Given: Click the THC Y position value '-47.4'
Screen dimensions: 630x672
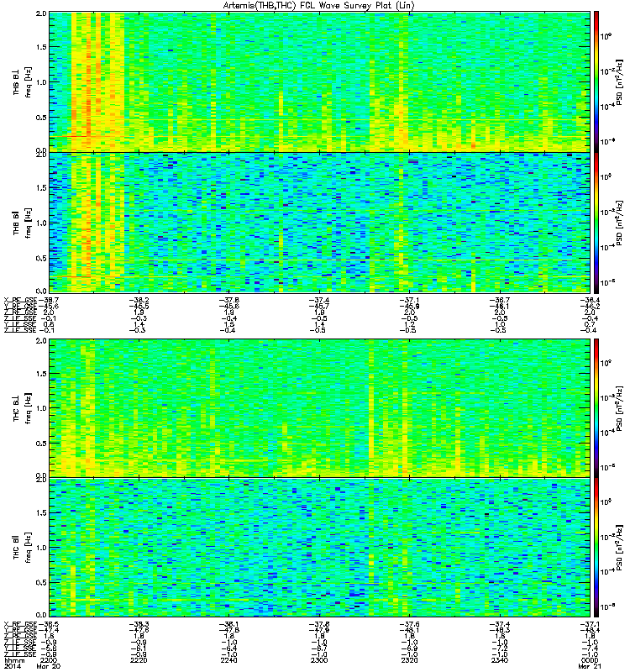Looking at the screenshot, I should [x=49, y=630].
